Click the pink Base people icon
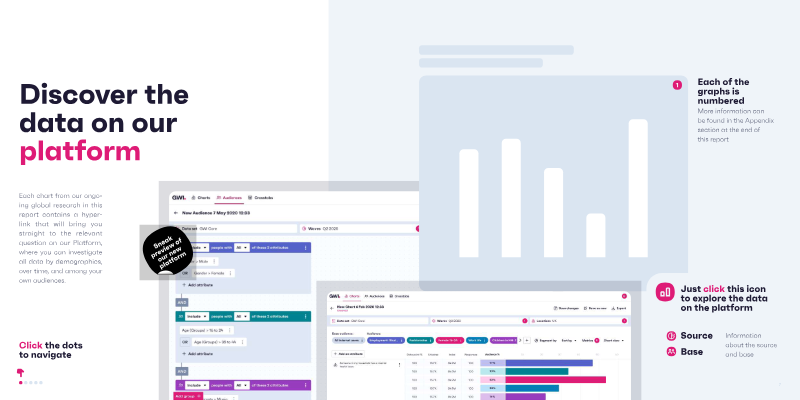Viewport: 800px width, 400px height. coord(671,352)
